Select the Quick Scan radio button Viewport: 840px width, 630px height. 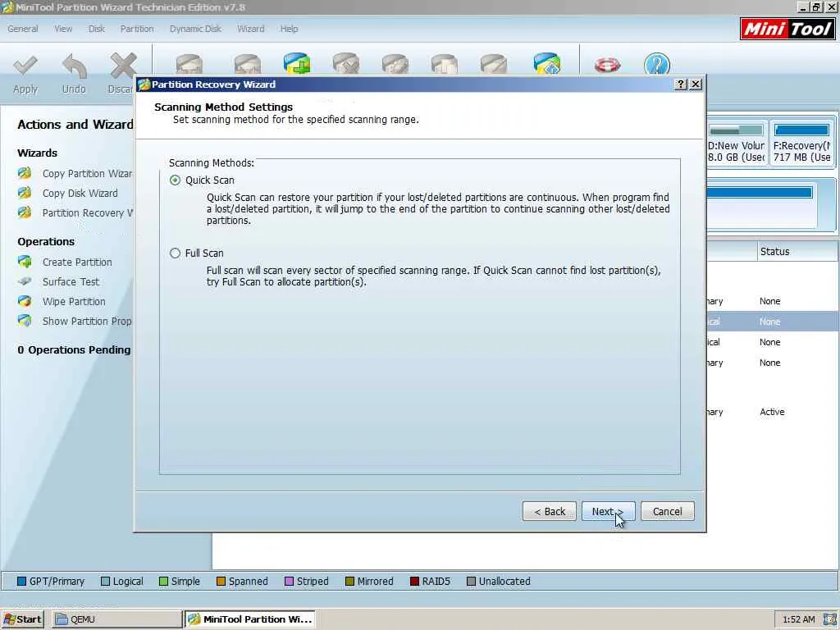point(176,180)
